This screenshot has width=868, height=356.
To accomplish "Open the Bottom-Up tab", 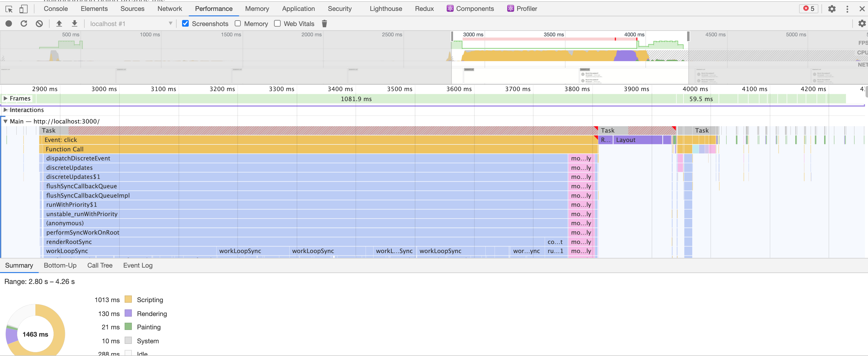I will pos(60,266).
